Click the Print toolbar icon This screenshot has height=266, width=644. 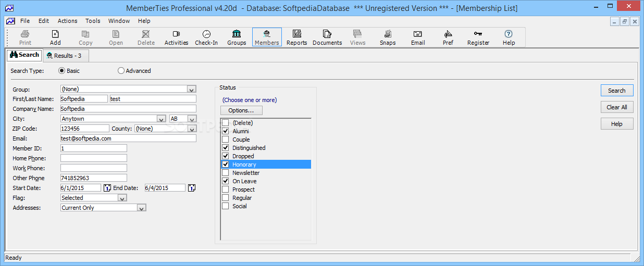[x=25, y=37]
